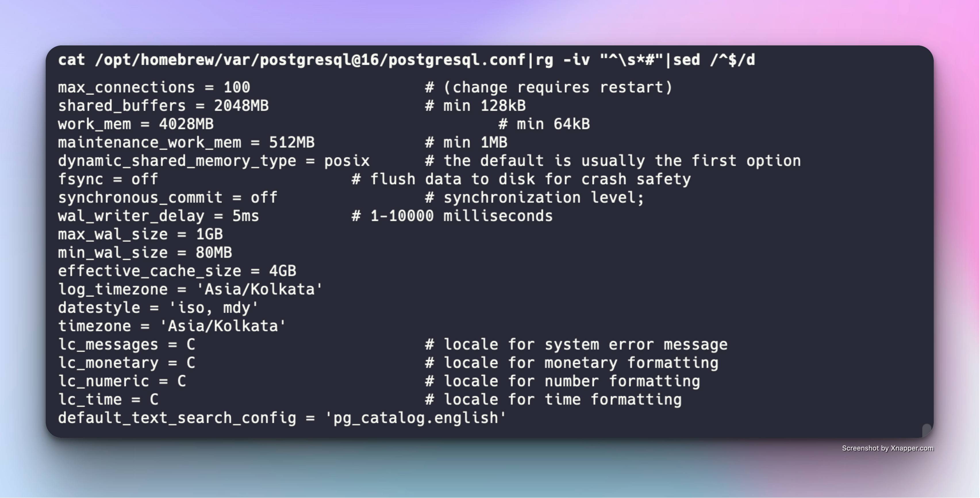Click the max_wal_size = 1GB line
This screenshot has width=980, height=498.
140,234
